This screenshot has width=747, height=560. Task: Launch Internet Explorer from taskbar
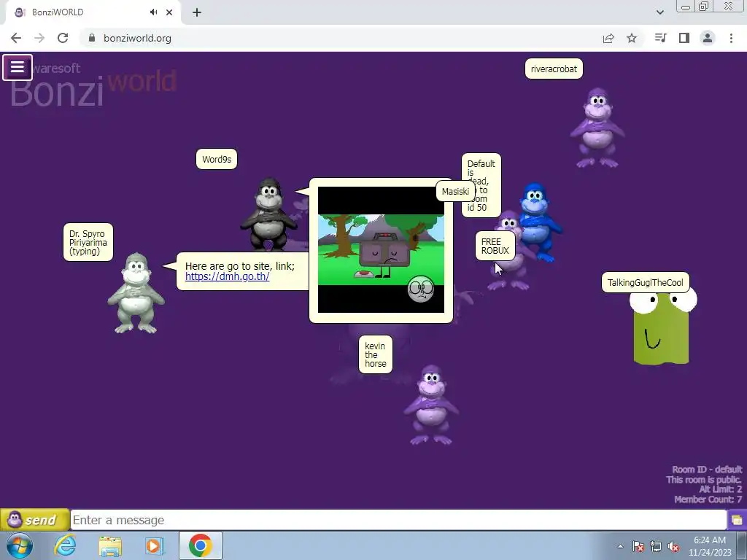click(x=65, y=545)
